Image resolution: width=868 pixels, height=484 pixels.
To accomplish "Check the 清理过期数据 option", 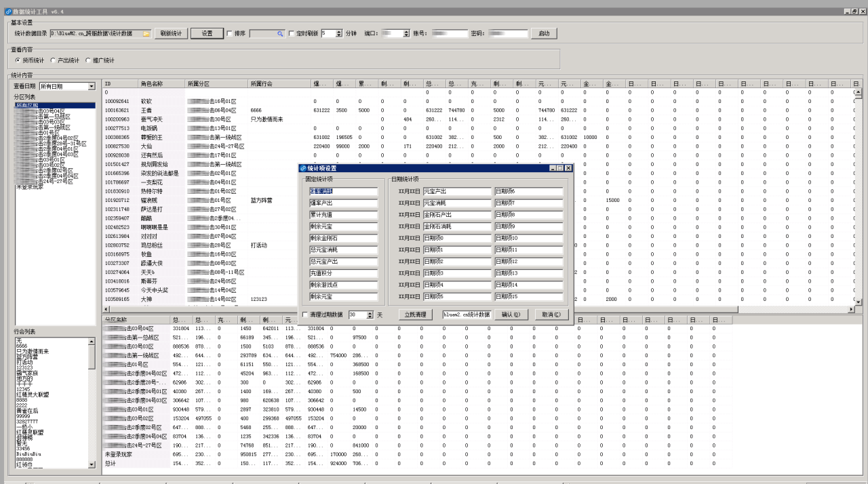I will (x=305, y=315).
